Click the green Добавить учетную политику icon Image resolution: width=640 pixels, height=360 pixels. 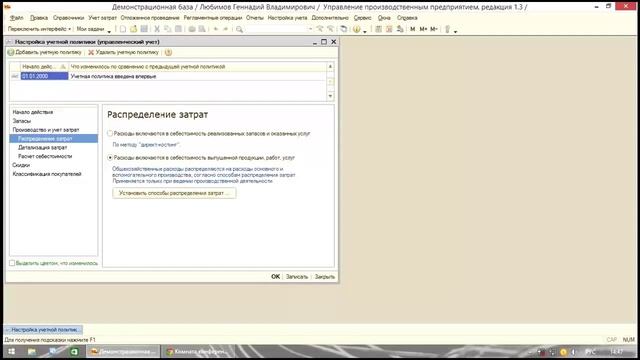click(11, 52)
